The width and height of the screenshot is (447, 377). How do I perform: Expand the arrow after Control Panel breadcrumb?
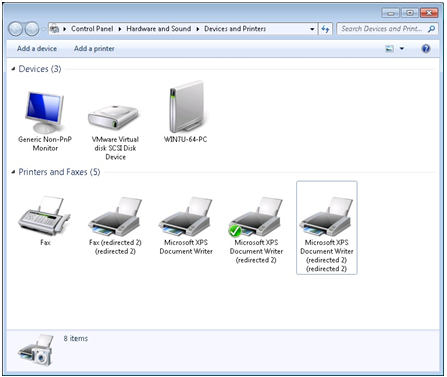tap(120, 29)
